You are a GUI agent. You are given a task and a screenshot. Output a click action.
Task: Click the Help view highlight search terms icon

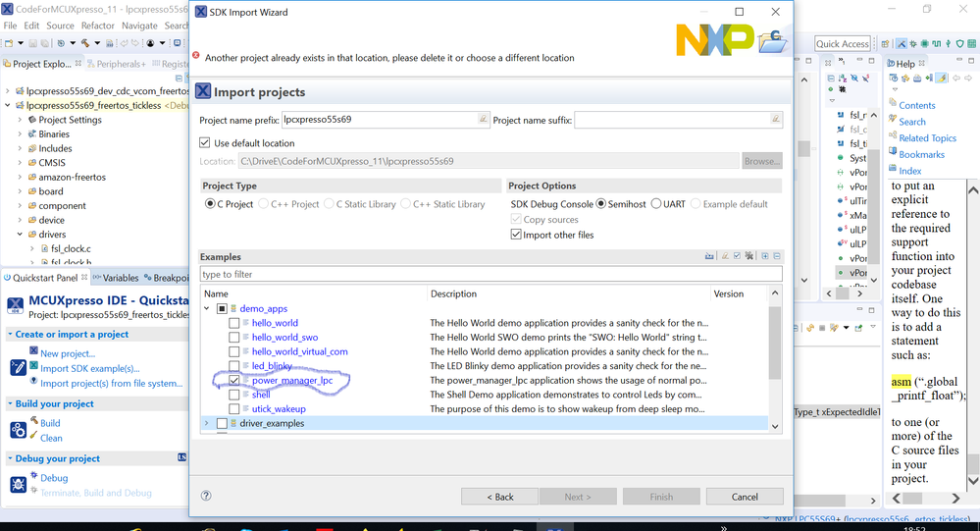[941, 79]
